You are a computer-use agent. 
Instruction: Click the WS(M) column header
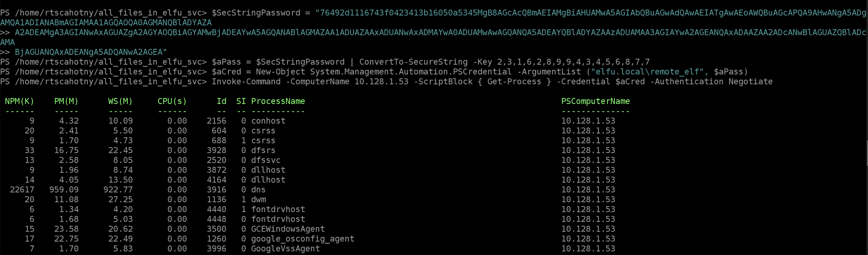tap(120, 101)
